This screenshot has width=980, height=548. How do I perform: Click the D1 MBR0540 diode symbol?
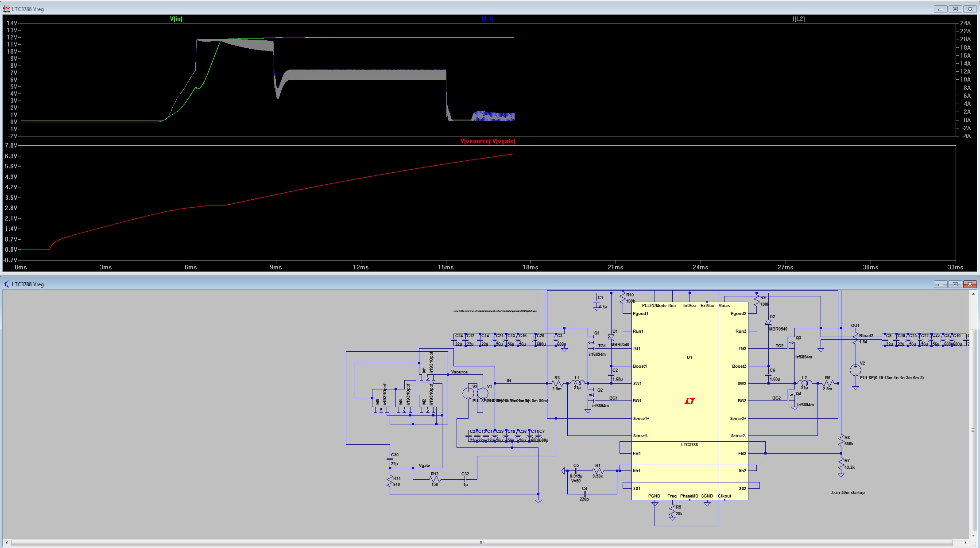611,338
